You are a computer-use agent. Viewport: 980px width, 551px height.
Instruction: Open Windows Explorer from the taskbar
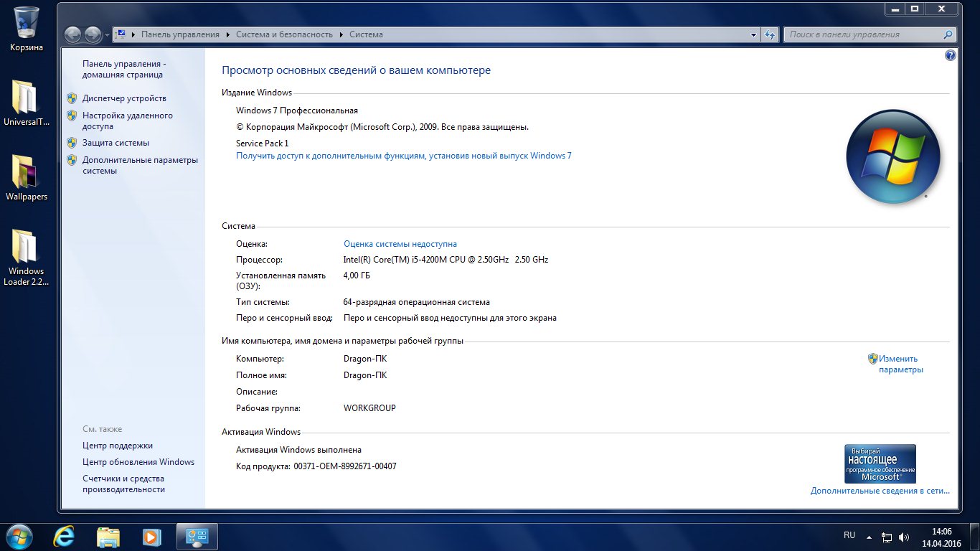pyautogui.click(x=108, y=537)
